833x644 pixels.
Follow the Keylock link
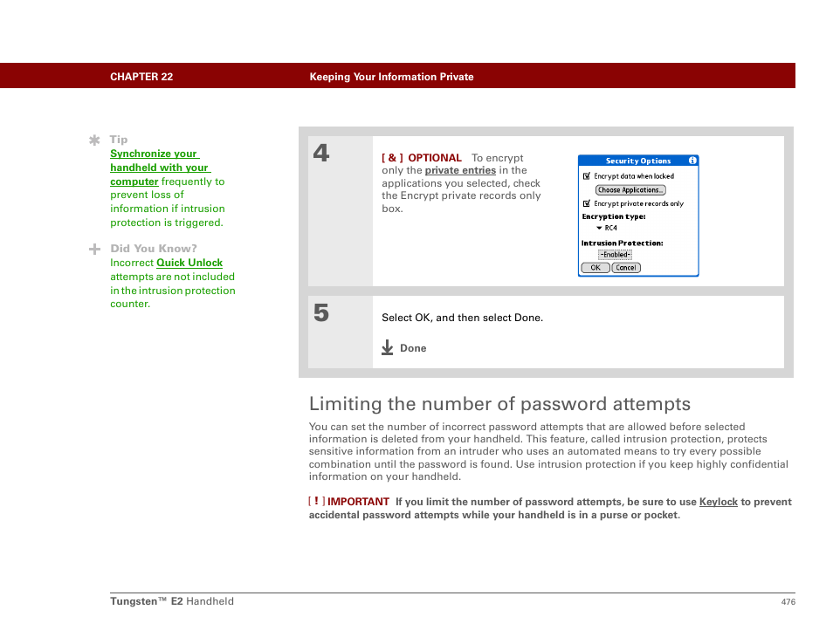point(719,502)
